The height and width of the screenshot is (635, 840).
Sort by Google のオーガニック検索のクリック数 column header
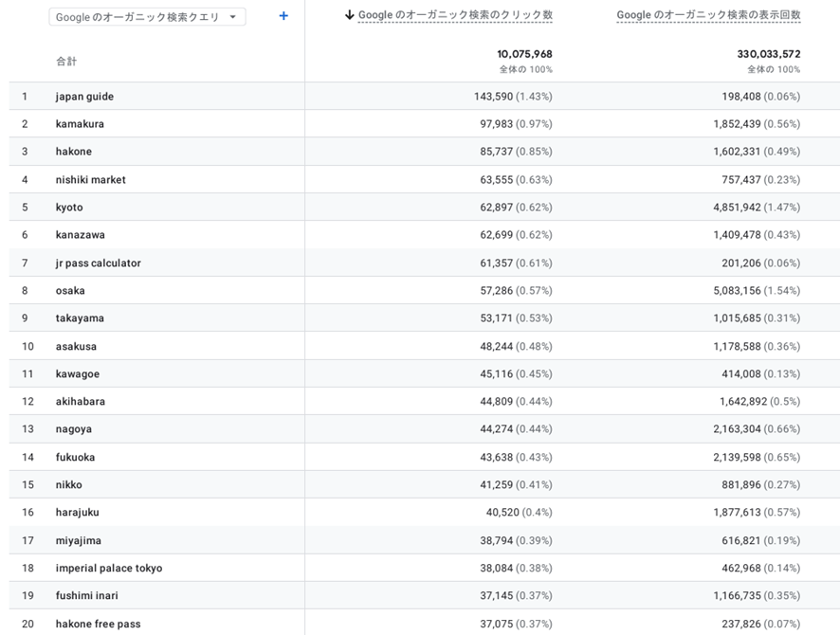pos(455,15)
